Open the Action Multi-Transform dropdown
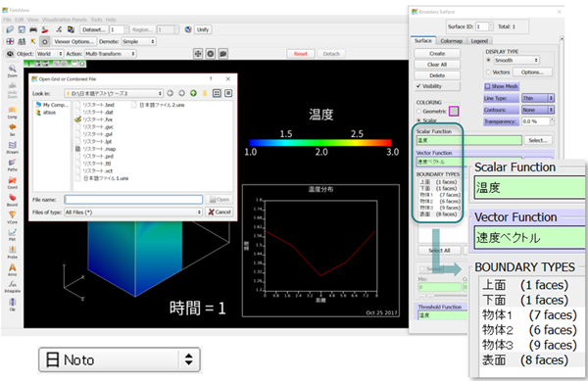The height and width of the screenshot is (381, 588). (110, 54)
